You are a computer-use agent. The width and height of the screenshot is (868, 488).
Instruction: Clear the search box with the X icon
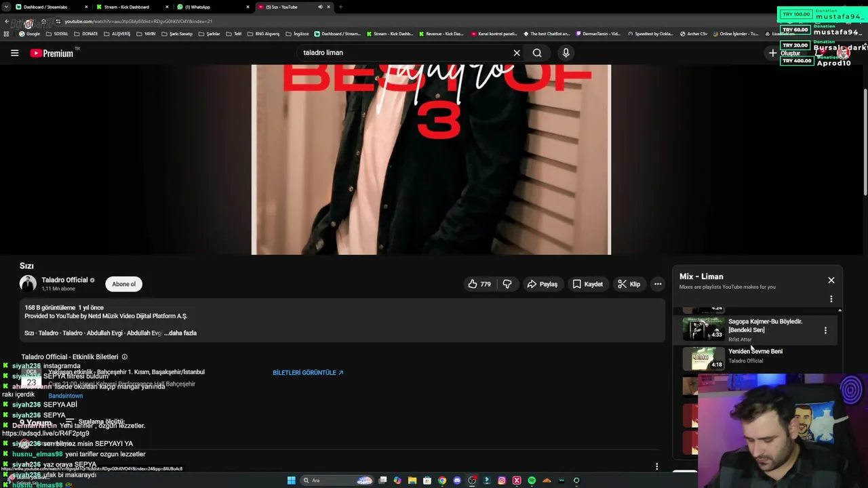(x=517, y=53)
